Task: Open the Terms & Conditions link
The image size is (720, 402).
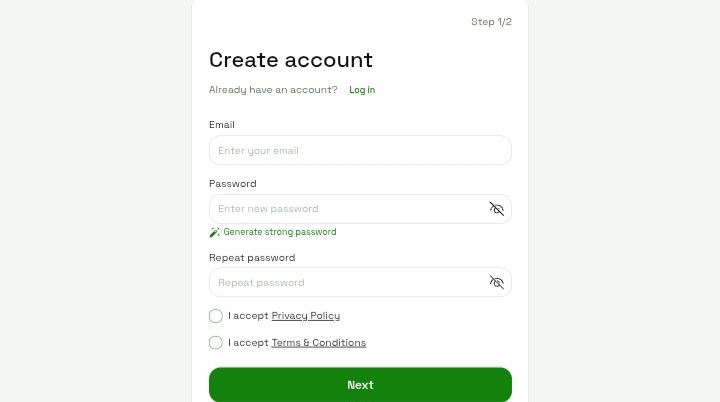Action: point(319,343)
